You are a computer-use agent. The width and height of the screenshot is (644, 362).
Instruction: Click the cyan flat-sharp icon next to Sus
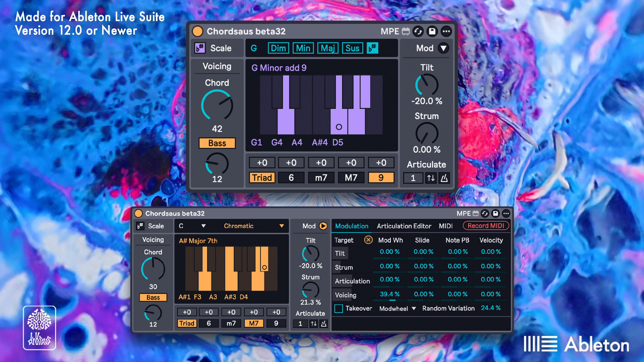[373, 48]
